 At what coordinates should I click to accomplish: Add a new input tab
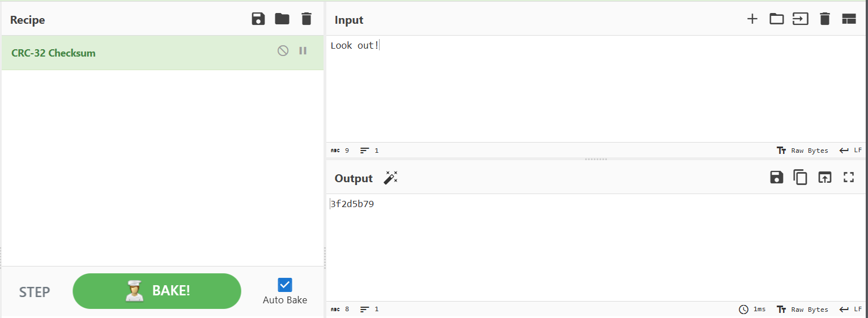point(752,19)
